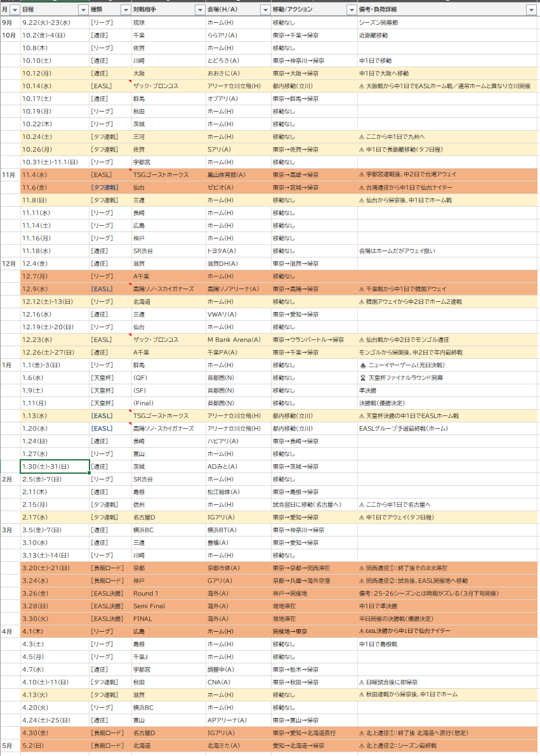540x756 pixels.
Task: Select the venue cell 横浜BT(A)
Action: 239,530
